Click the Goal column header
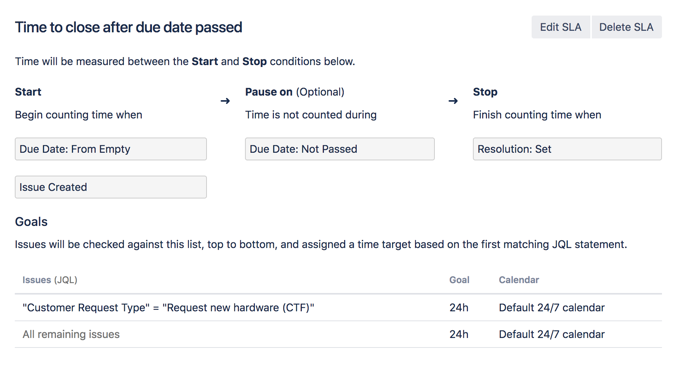The image size is (675, 370). [x=459, y=280]
